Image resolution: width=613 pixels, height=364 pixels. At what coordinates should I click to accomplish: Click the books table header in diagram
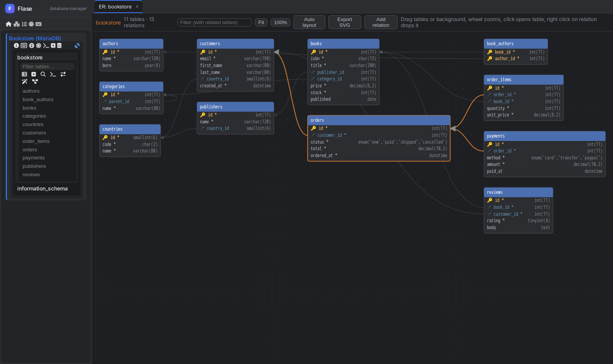coord(343,44)
